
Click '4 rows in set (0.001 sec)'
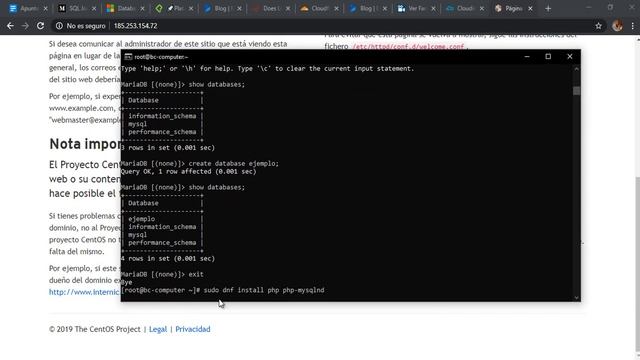[168, 259]
